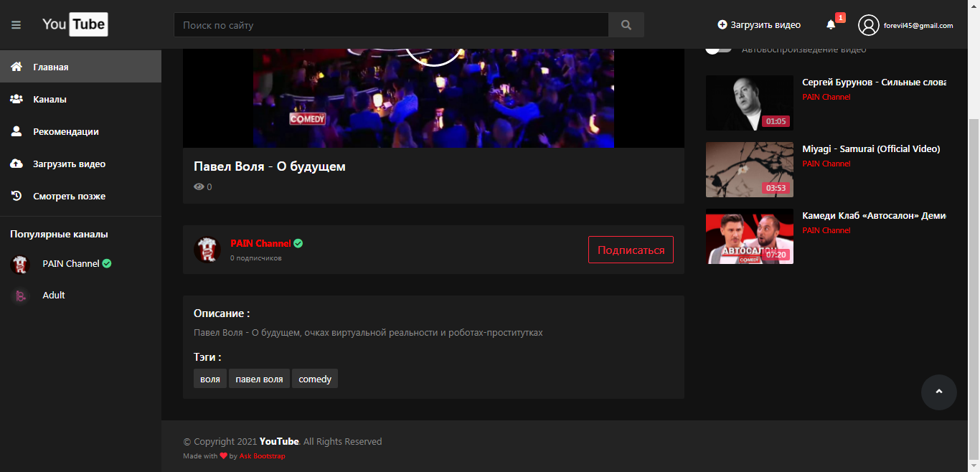
Task: Click the video title Павел Воля - О будущем
Action: click(x=270, y=166)
